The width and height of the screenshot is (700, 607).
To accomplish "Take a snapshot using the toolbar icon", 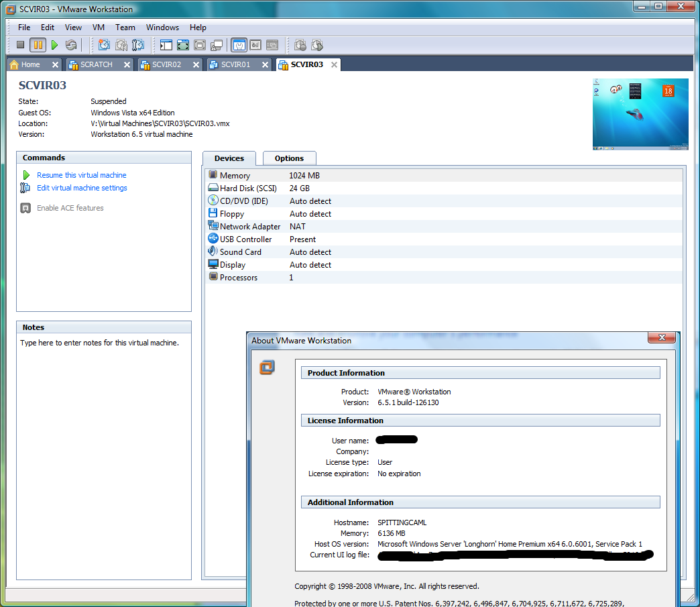I will [104, 45].
